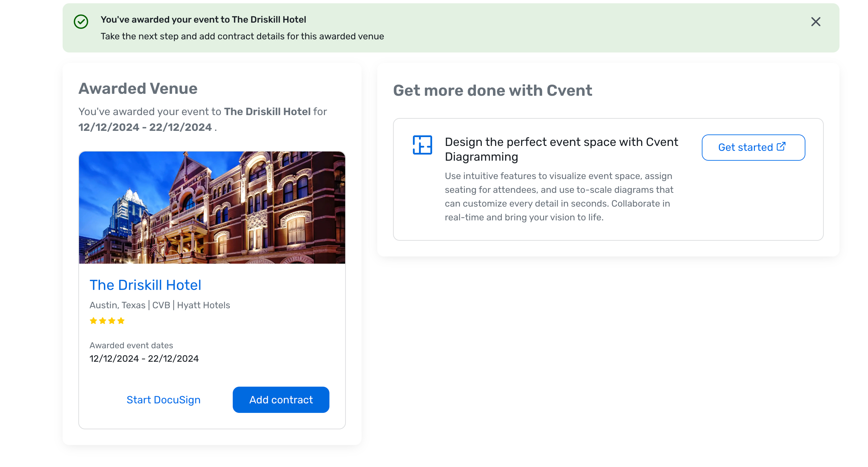Click banner title 'You've awarded your event to The Driskill Hotel'
Screen dimensions: 868x467
click(x=203, y=20)
